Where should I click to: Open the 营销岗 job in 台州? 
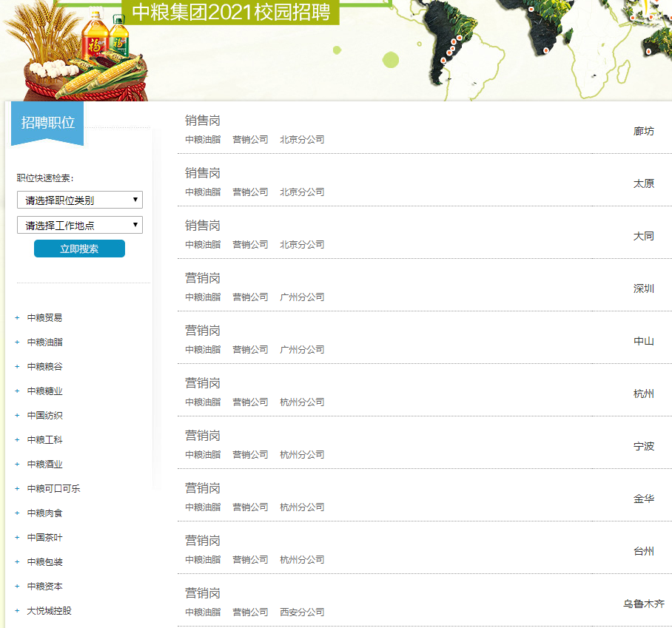tap(202, 541)
